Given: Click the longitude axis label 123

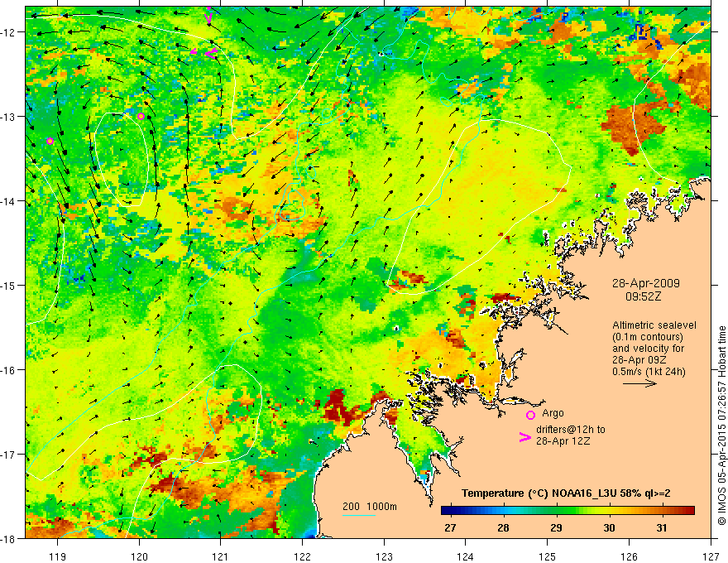Looking at the screenshot, I should pyautogui.click(x=384, y=556).
